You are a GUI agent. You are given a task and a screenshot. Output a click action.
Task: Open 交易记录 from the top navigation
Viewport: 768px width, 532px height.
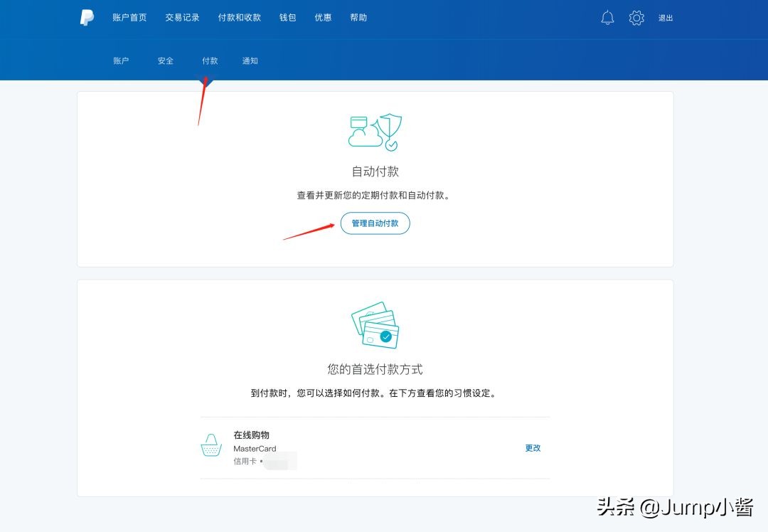(182, 17)
